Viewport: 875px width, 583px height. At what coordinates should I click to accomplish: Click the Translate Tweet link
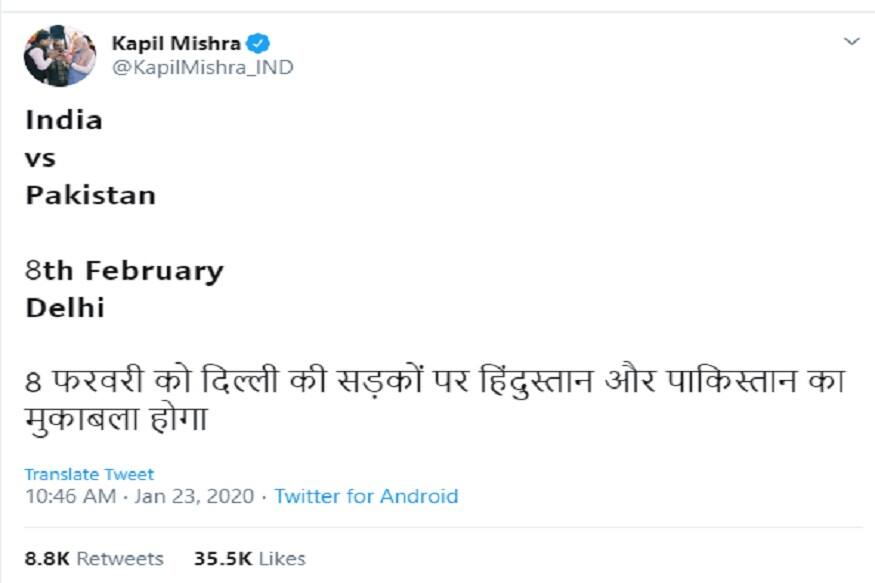click(x=89, y=474)
